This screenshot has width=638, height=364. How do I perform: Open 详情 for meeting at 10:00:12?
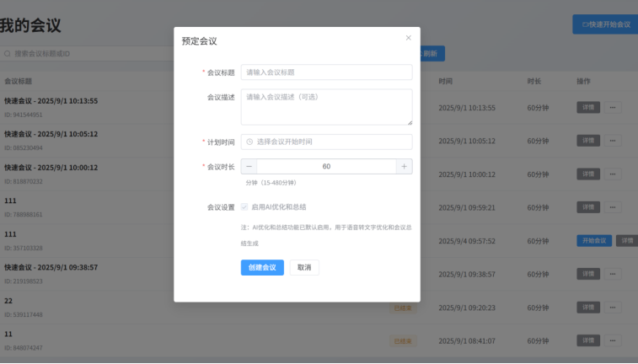click(x=588, y=174)
